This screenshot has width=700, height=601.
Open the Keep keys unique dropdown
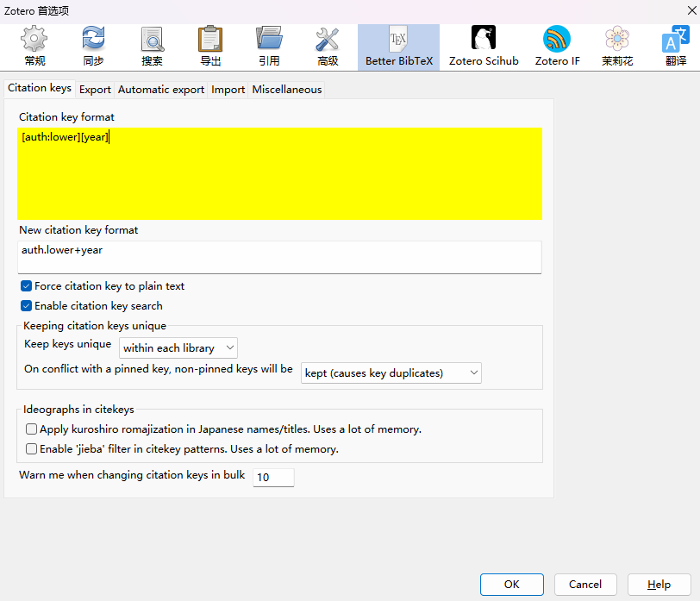(178, 347)
